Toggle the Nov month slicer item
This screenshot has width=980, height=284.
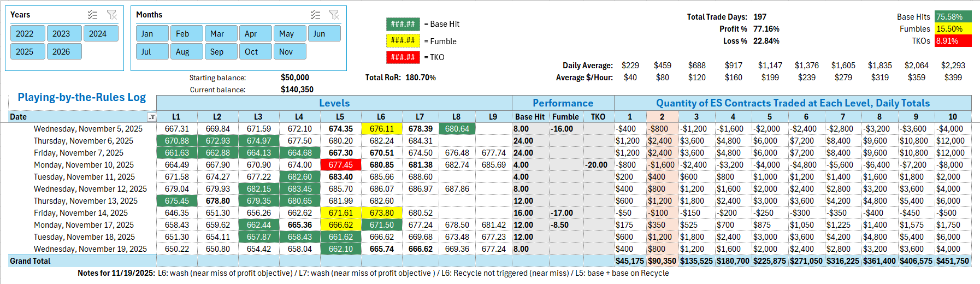286,51
